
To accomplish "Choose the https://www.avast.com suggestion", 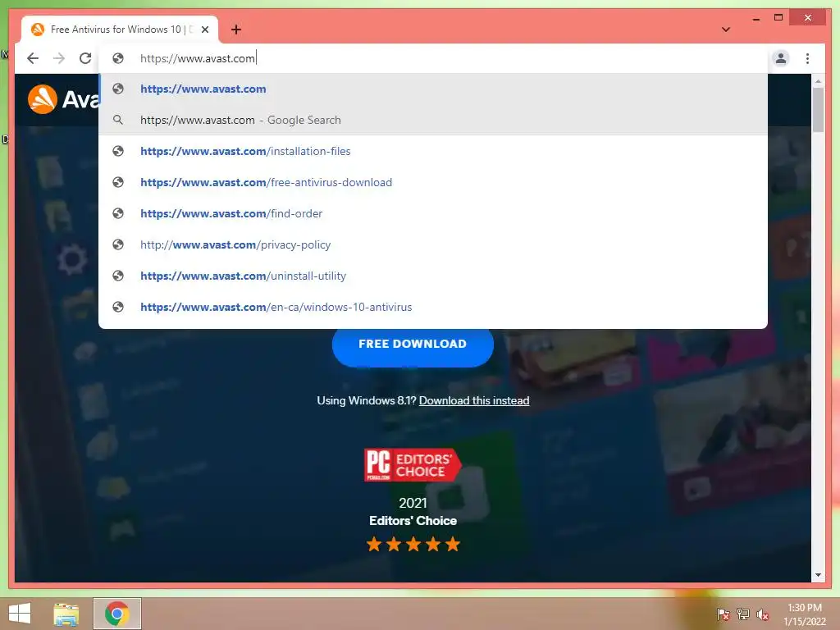I will pos(433,89).
